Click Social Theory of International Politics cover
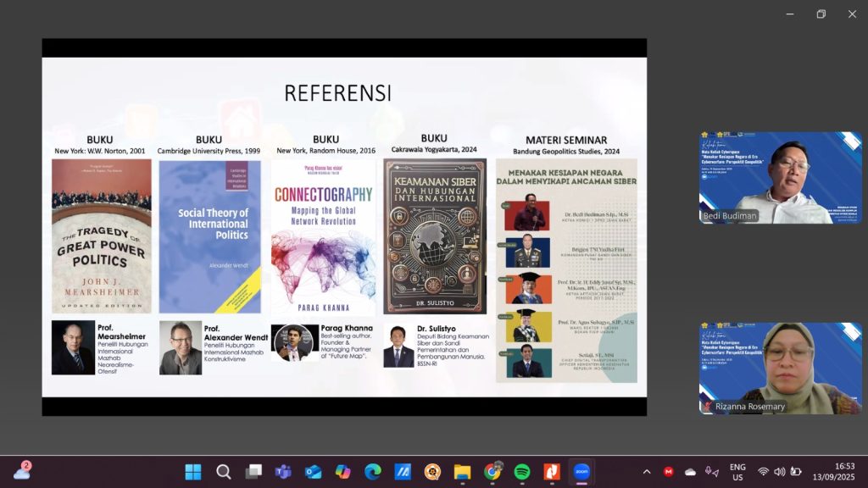868x488 pixels. click(210, 237)
